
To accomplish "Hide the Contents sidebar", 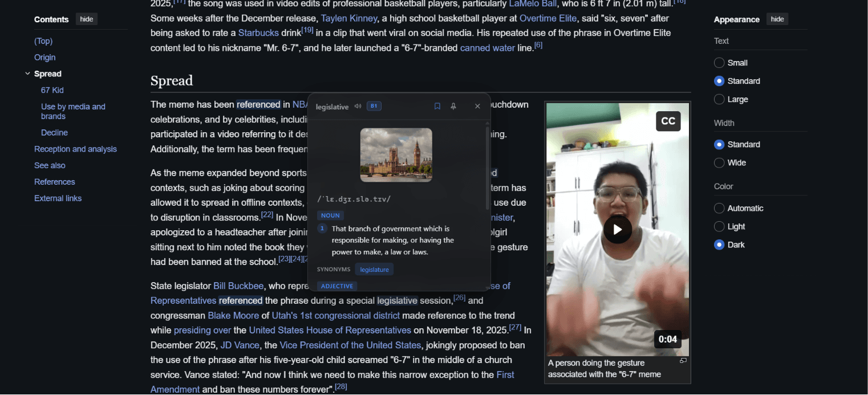I will [87, 19].
